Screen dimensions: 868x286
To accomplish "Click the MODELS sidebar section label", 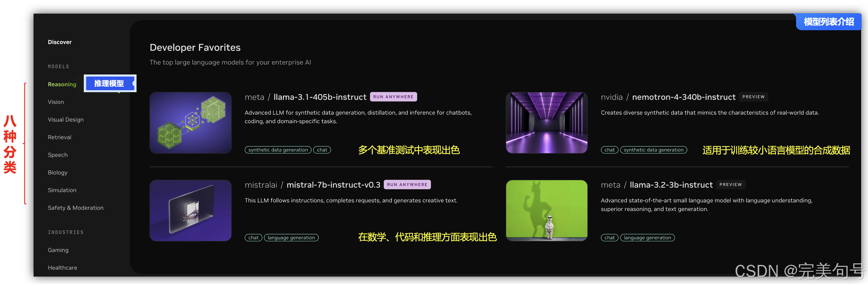I will (x=58, y=66).
